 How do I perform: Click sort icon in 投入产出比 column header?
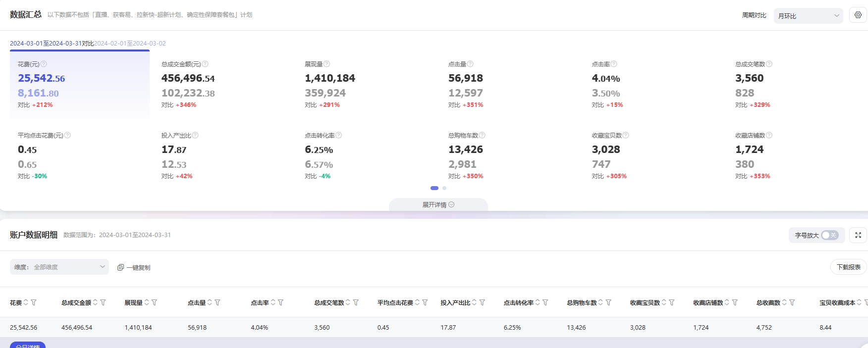(474, 302)
